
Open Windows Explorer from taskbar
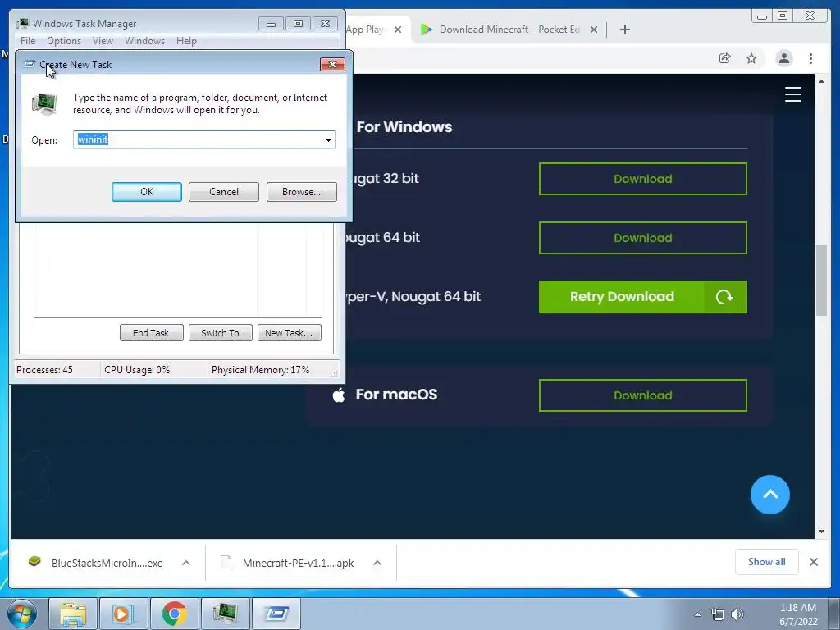click(x=73, y=614)
